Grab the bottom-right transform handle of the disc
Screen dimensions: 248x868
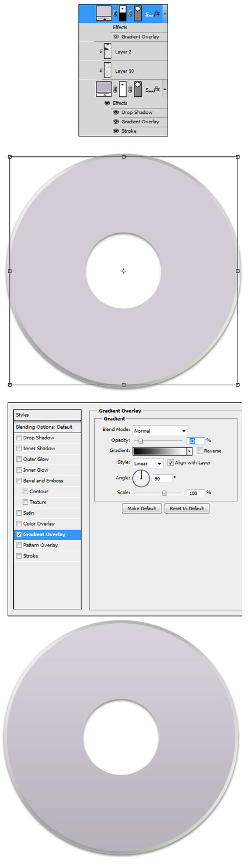point(238,385)
